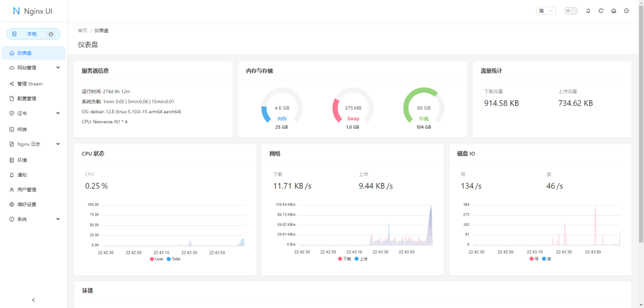Toggle User legend in CPU chart
The width and height of the screenshot is (644, 308).
(x=156, y=259)
